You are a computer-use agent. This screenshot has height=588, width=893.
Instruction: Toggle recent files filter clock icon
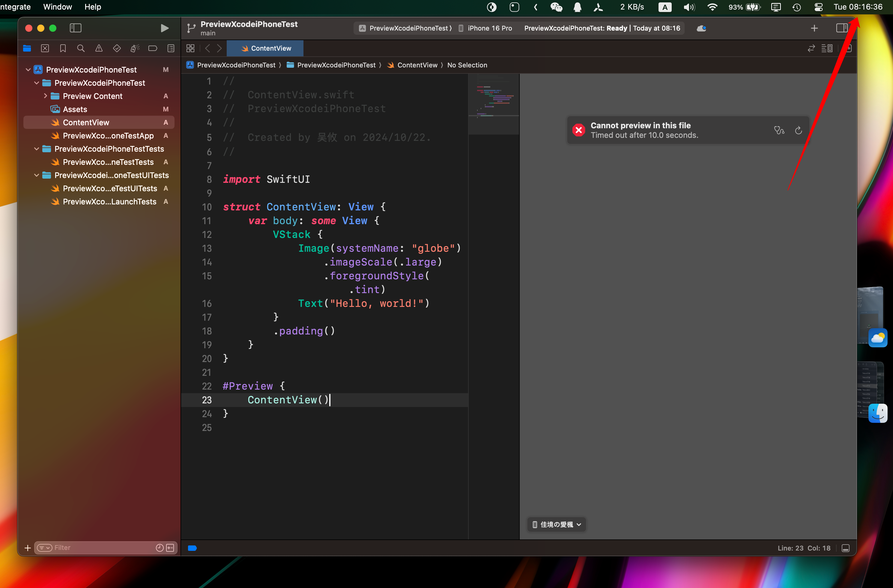pos(160,548)
